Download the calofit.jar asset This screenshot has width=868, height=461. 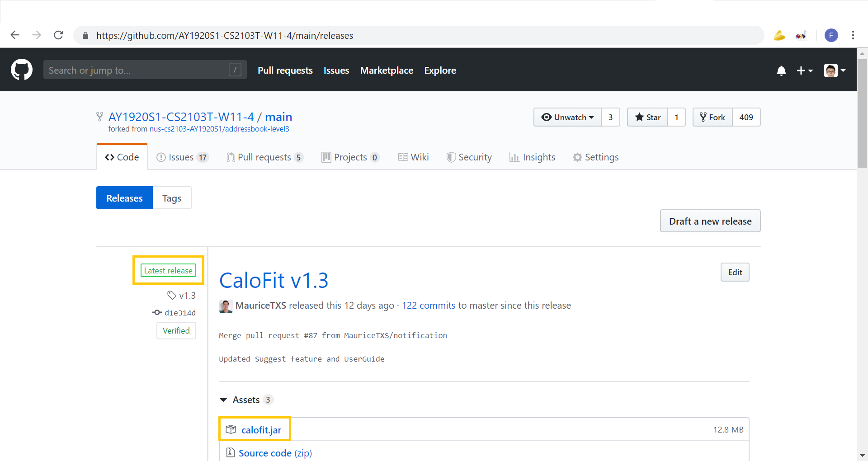(x=261, y=430)
